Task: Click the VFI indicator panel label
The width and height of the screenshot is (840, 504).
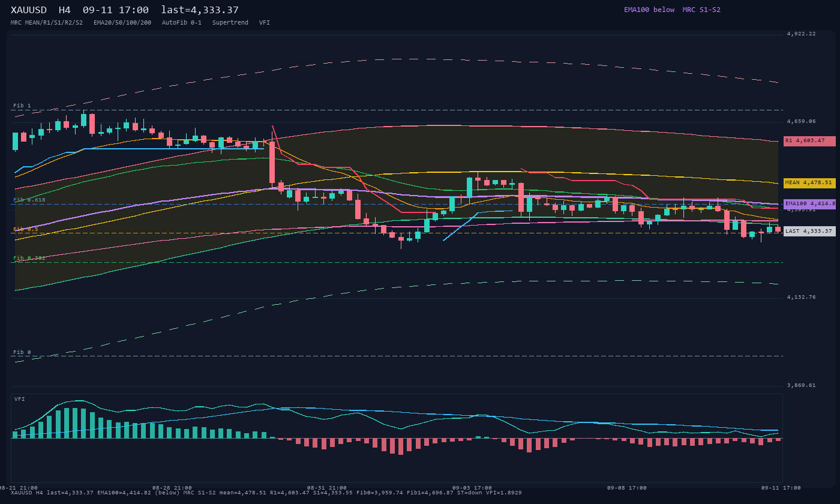Action: [x=20, y=399]
